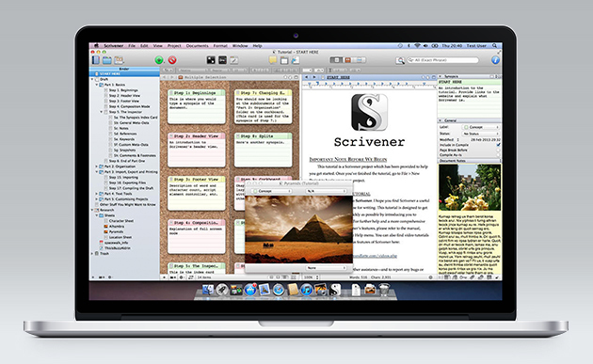This screenshot has width=593, height=364.
Task: Collapse Part 1: Basics folder
Action: click(97, 85)
